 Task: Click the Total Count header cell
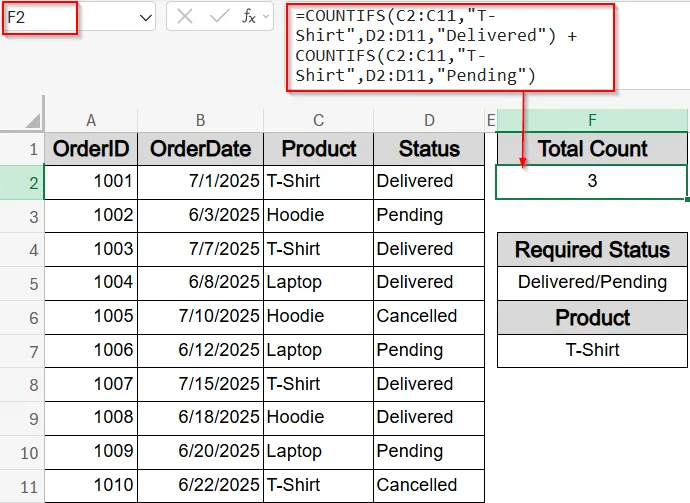pos(592,149)
